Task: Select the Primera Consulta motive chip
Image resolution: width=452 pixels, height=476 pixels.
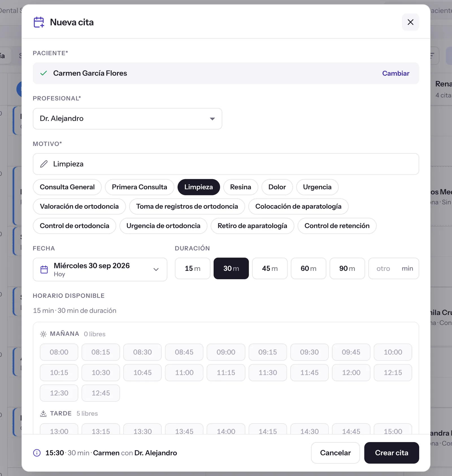Action: click(140, 187)
